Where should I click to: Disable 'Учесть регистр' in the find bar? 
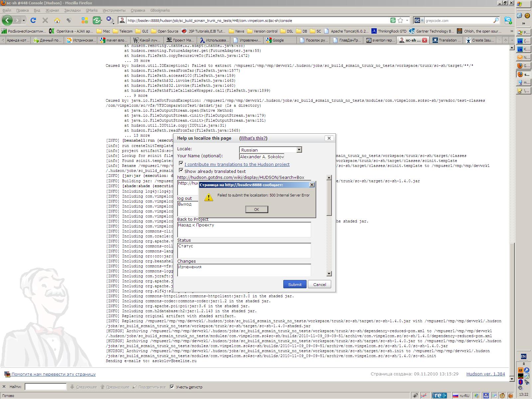[172, 386]
